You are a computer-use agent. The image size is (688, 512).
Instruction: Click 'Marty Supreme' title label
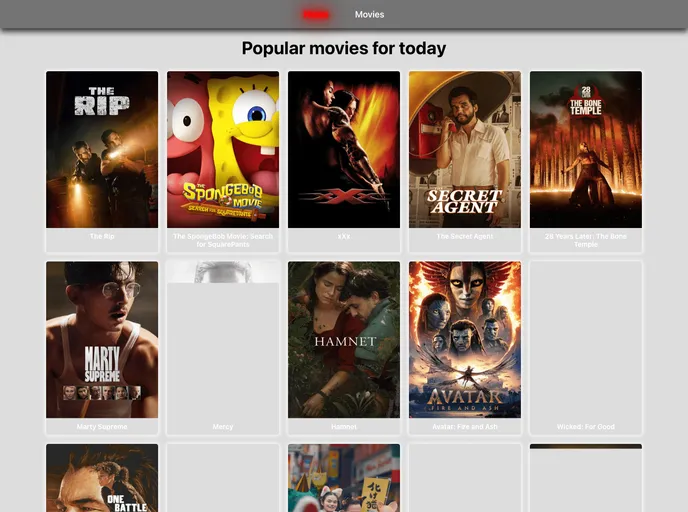[x=102, y=426]
